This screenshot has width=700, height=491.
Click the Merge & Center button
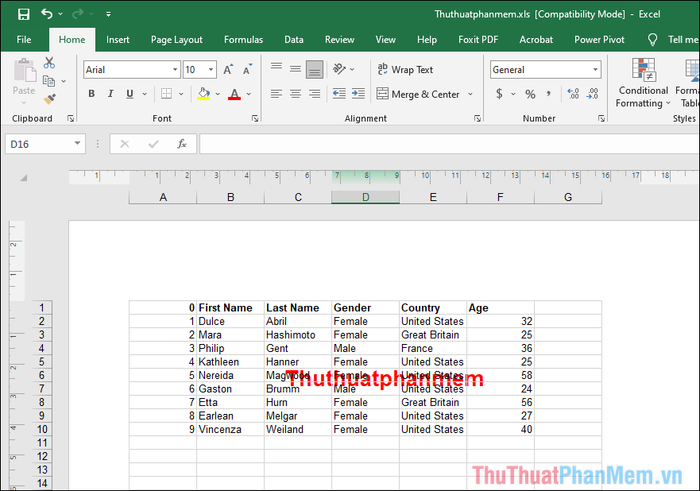tap(418, 94)
